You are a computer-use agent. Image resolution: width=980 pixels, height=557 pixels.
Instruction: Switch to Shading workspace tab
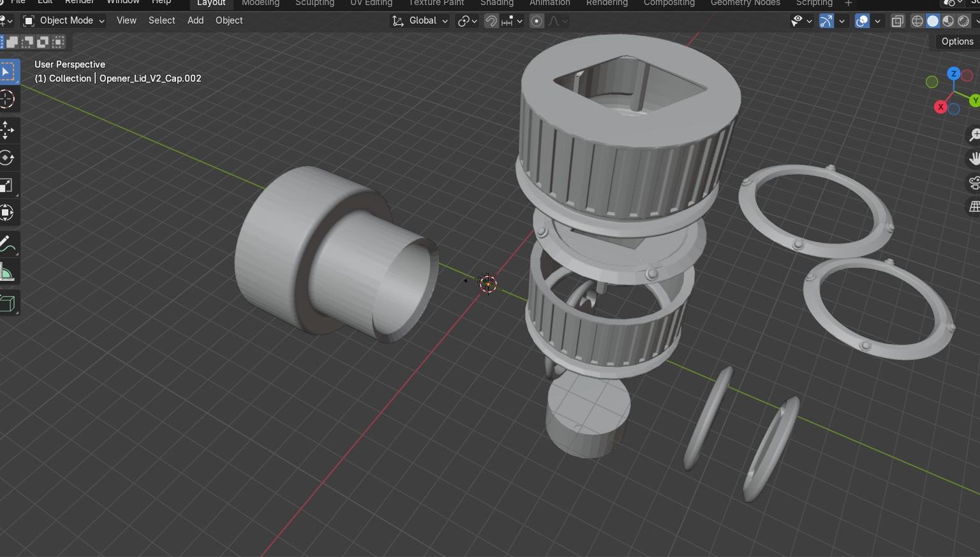496,3
